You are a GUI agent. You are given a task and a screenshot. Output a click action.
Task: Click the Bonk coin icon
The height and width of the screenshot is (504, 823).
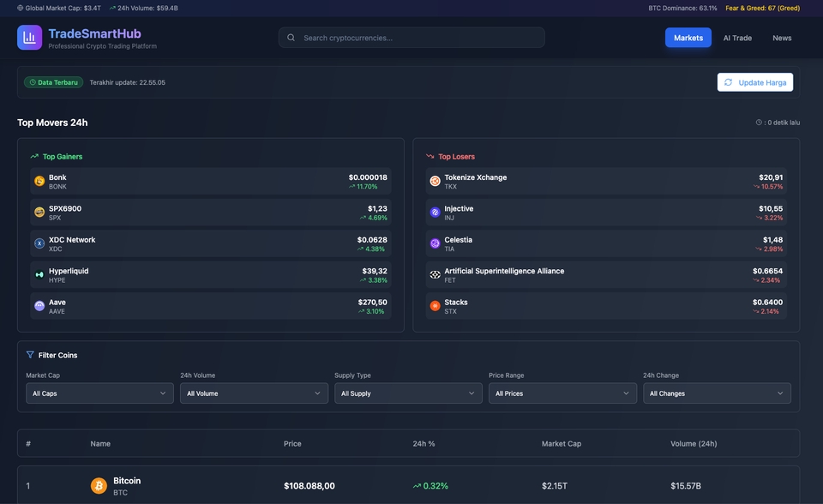point(38,180)
